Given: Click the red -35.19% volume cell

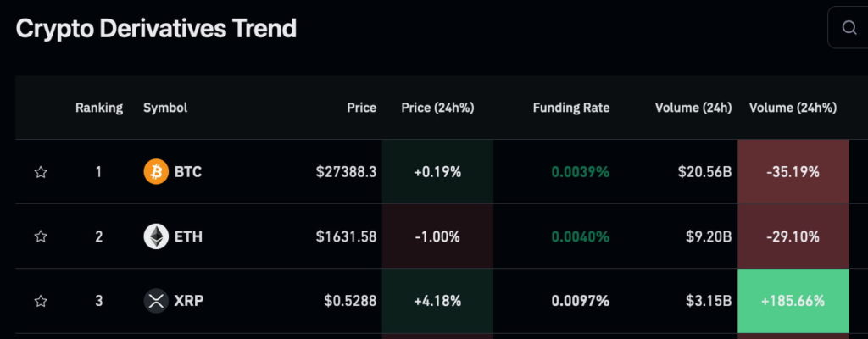Looking at the screenshot, I should tap(793, 172).
